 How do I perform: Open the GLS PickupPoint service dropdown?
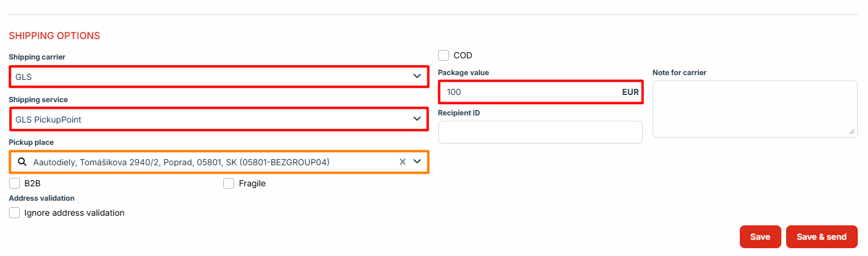click(x=219, y=120)
